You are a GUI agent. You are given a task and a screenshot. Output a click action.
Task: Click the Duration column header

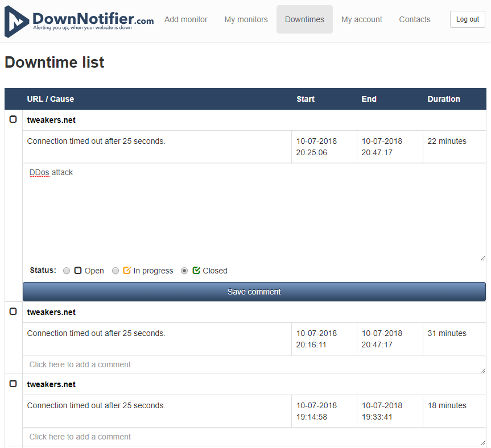pos(444,99)
